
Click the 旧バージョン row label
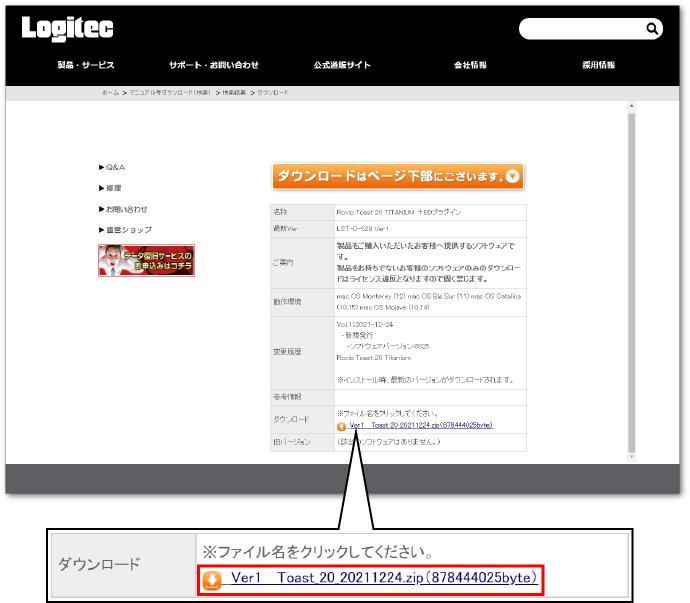pyautogui.click(x=291, y=442)
